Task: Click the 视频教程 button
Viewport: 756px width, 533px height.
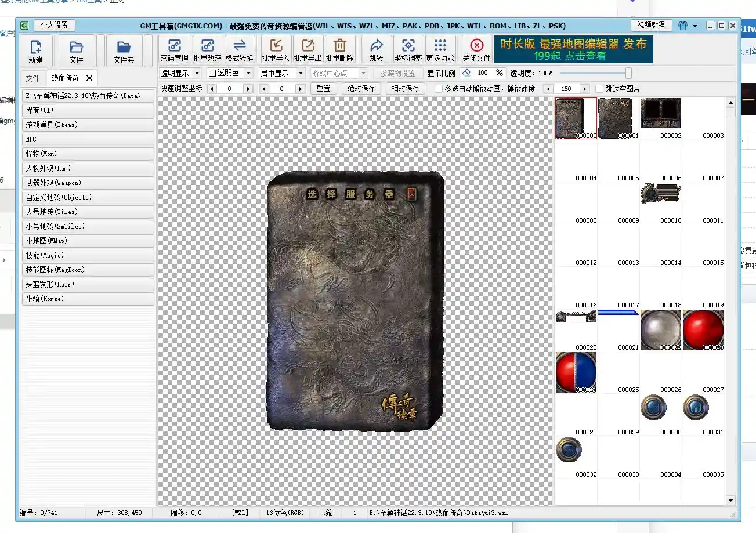Action: (x=652, y=26)
